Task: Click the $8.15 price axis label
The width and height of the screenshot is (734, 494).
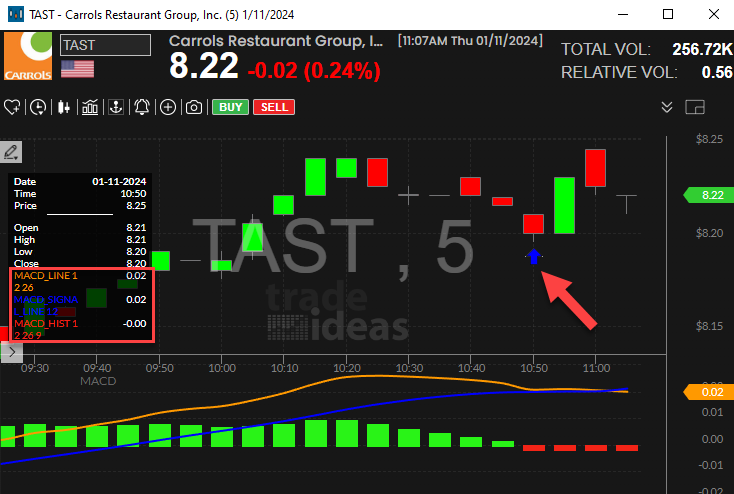Action: tap(709, 326)
